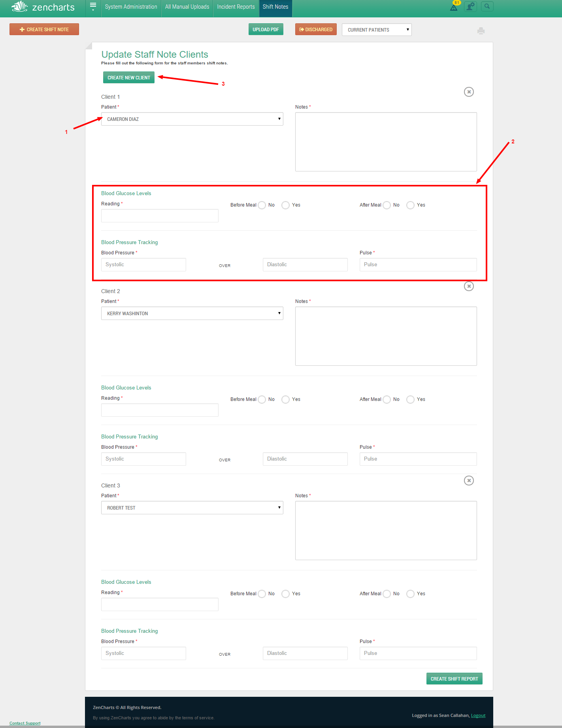Click Client 3 Diastolic field
This screenshot has height=728, width=562.
pyautogui.click(x=305, y=653)
